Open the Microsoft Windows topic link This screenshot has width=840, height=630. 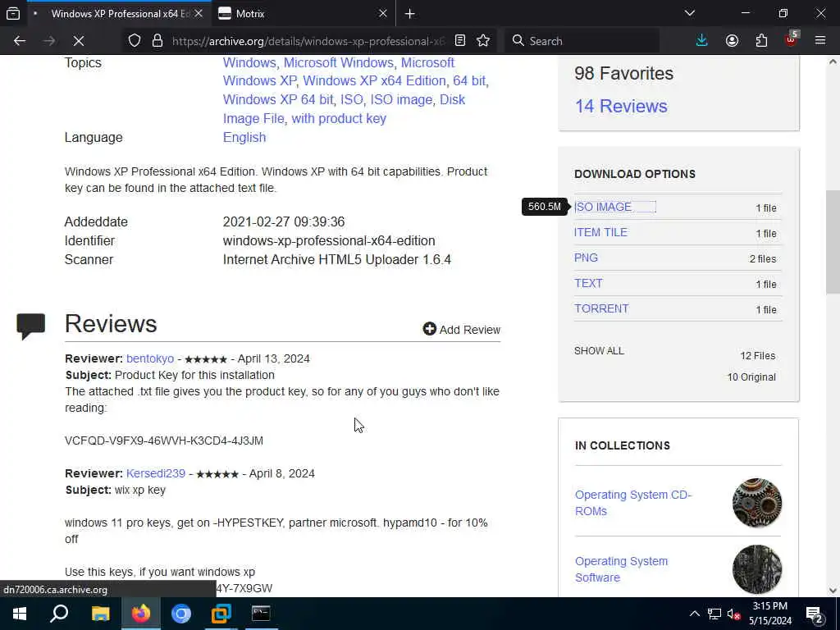(x=339, y=62)
